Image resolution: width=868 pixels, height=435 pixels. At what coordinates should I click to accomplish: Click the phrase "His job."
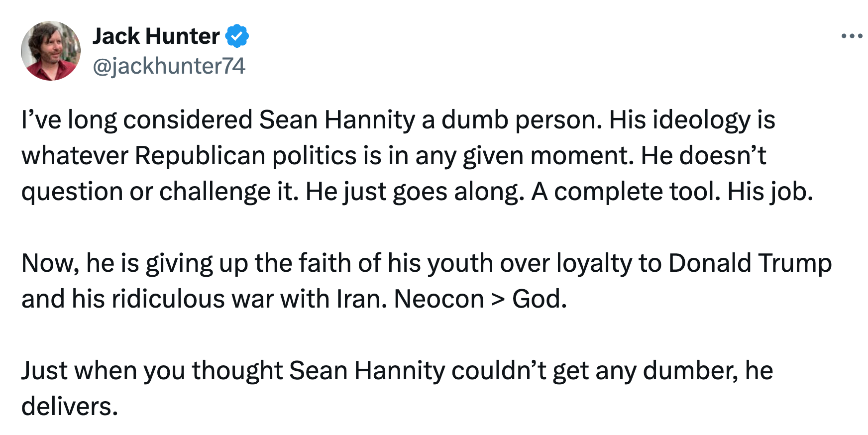[770, 192]
